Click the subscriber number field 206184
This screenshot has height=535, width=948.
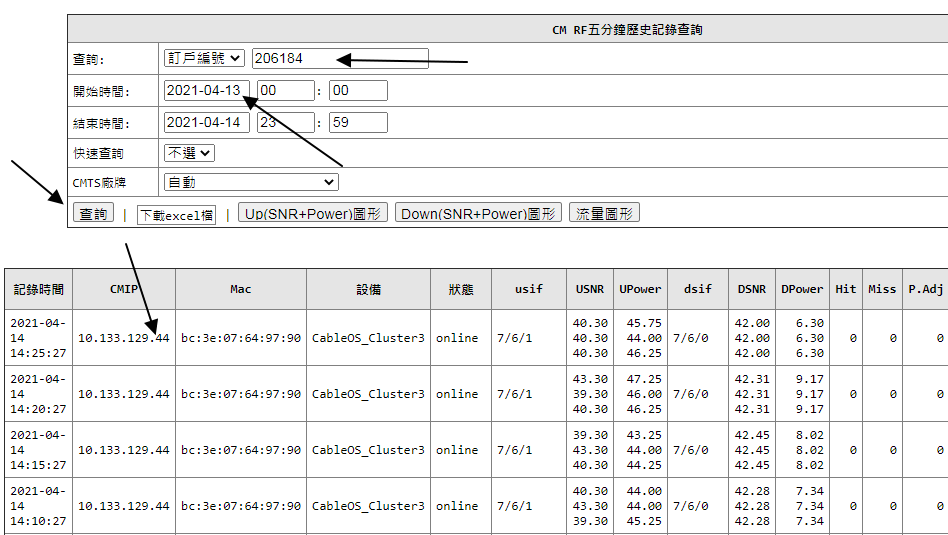(340, 58)
